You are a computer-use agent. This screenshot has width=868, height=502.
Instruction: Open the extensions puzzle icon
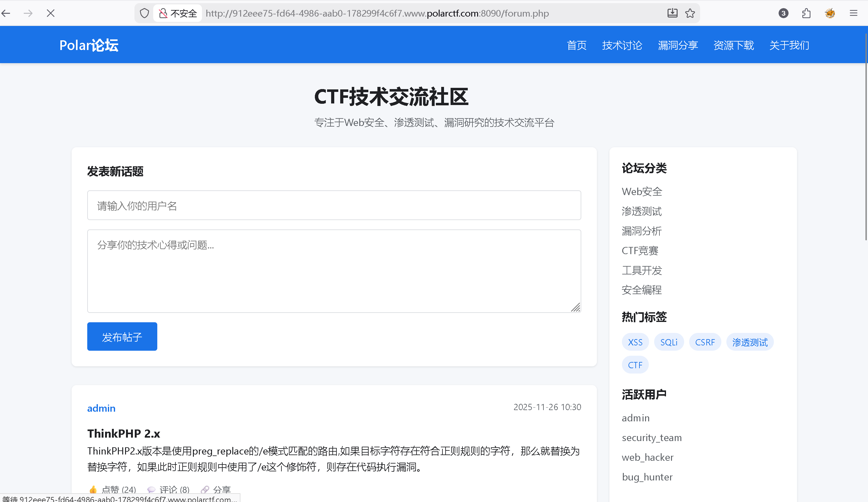coord(806,13)
